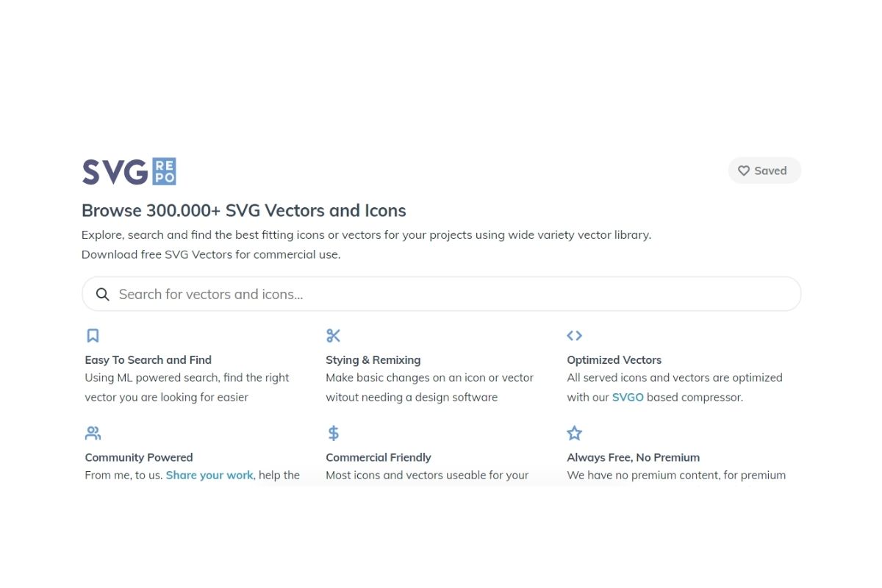
Task: Click the magnifier search icon
Action: coord(103,294)
